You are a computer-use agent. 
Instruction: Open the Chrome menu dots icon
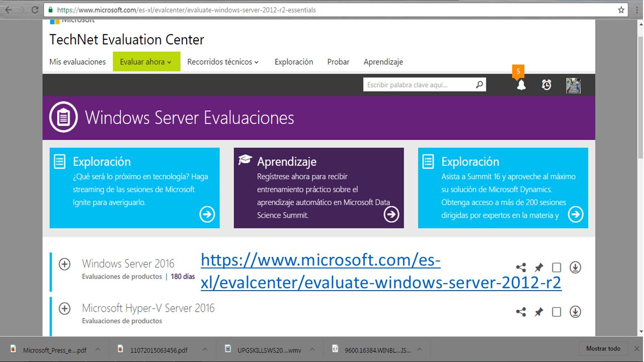(636, 10)
